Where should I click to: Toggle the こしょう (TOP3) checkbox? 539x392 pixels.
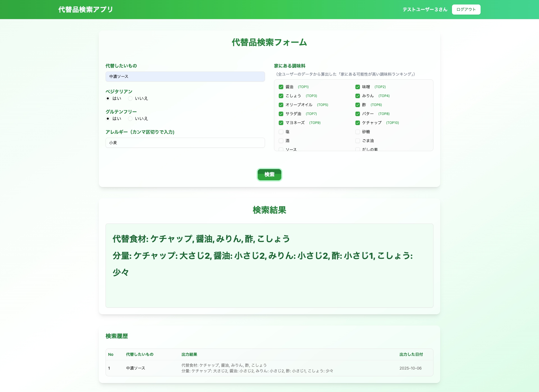(281, 96)
